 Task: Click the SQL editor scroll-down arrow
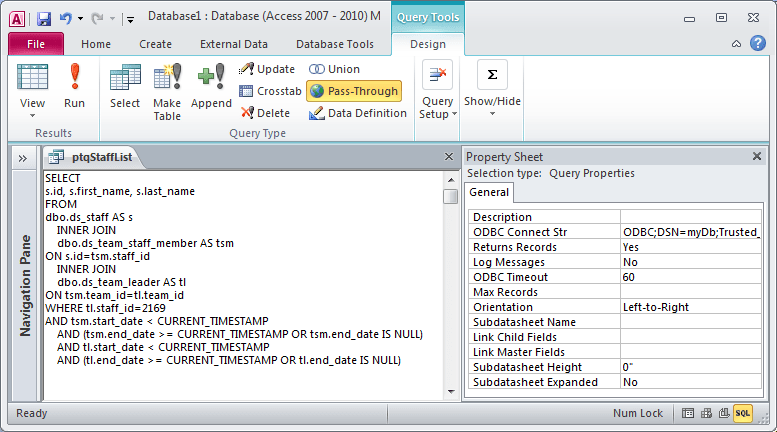(450, 391)
